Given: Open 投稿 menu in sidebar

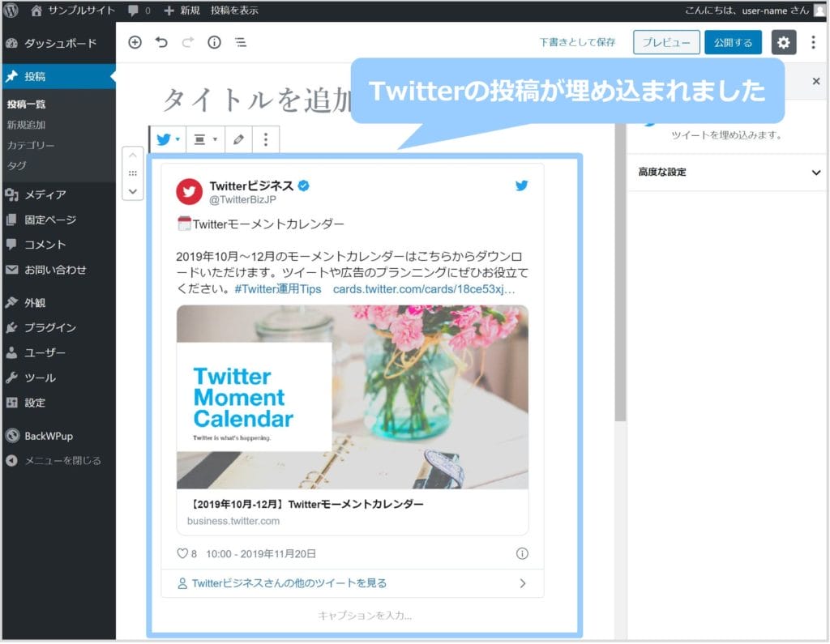Looking at the screenshot, I should [58, 76].
